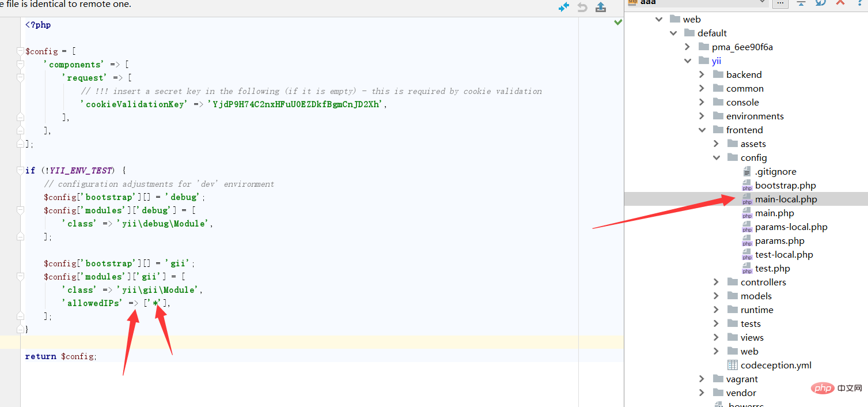Fold the $config['modules']['debug'] array
868x407 pixels.
tap(21, 210)
